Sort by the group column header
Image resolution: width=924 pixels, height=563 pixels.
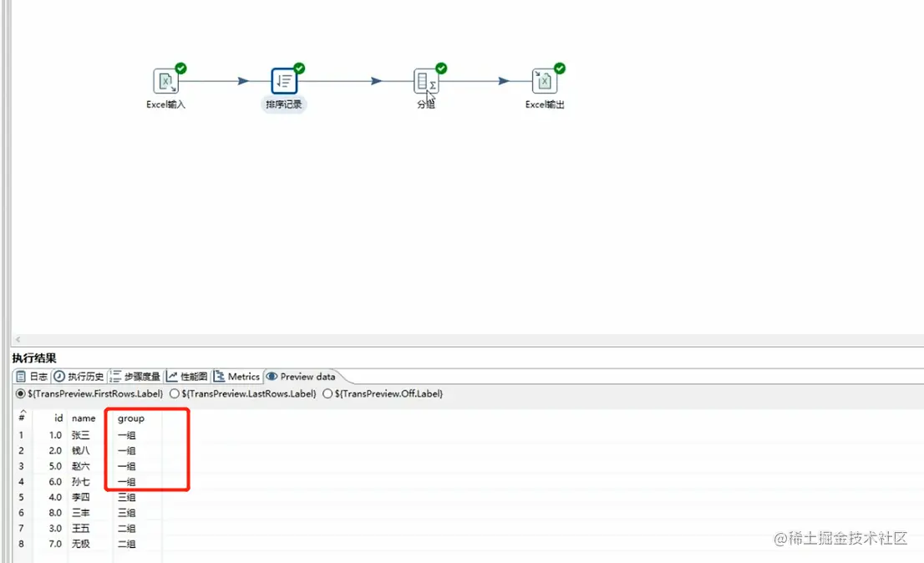131,418
